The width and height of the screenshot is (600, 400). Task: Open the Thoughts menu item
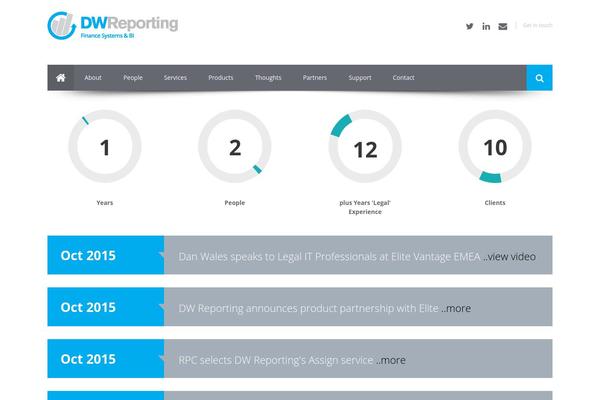(x=268, y=78)
